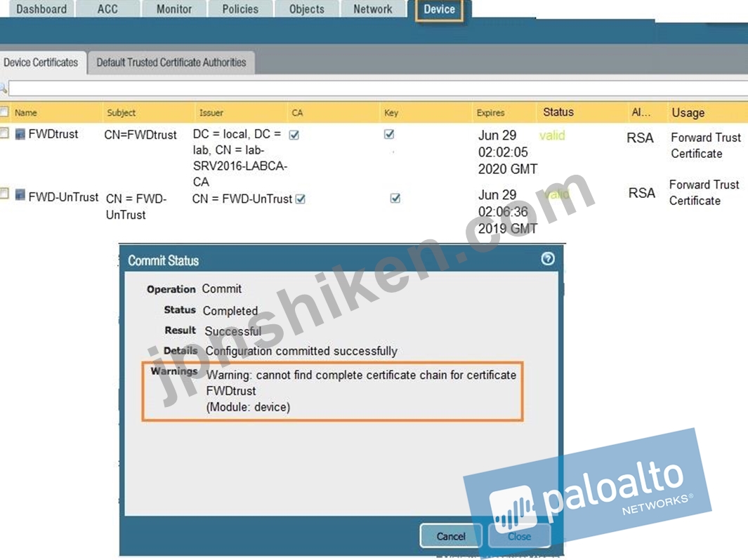Toggle the CA checkbox for FWDtrust
748x560 pixels.
pos(294,135)
